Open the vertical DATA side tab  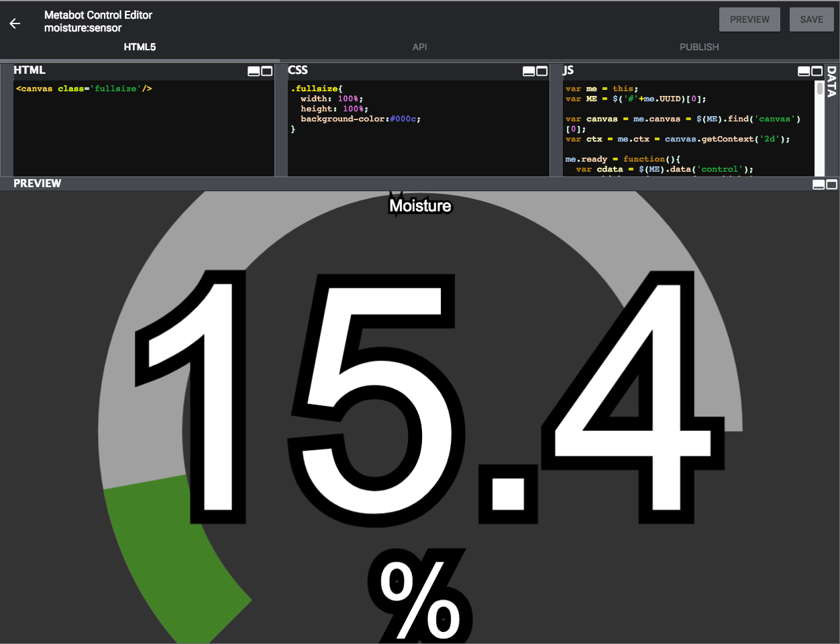click(x=832, y=82)
